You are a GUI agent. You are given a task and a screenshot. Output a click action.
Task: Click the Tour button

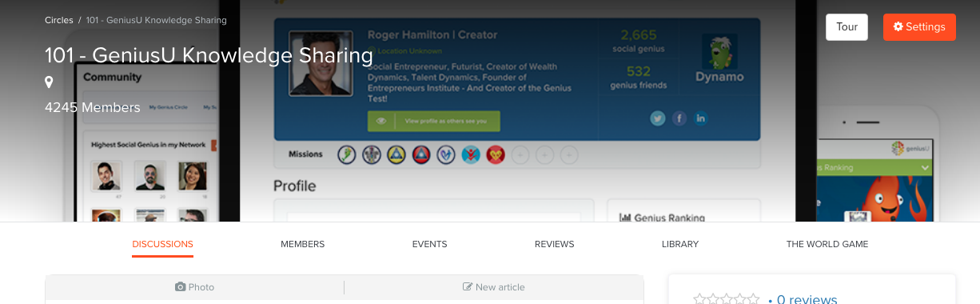[847, 27]
